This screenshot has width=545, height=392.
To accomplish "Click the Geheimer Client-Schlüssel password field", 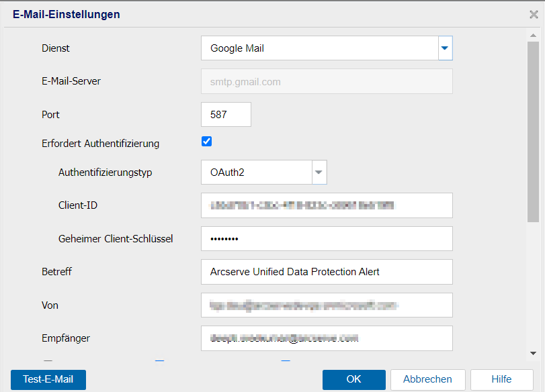I will click(x=327, y=238).
